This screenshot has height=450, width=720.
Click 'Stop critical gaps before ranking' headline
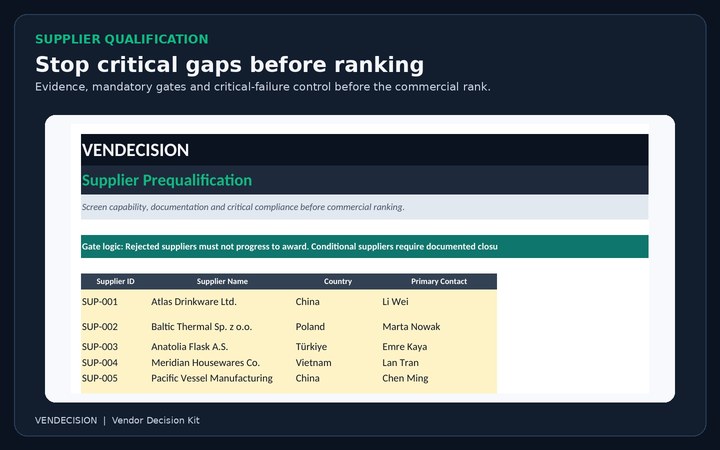[x=230, y=65]
